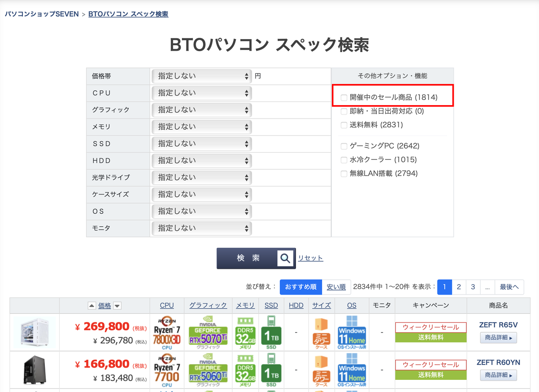539x392 pixels.
Task: Open the CPU selection dropdown
Action: (x=202, y=93)
